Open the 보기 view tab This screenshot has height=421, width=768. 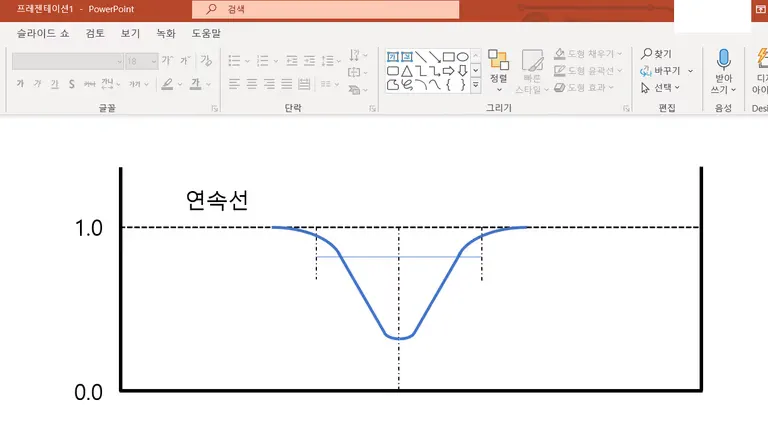pyautogui.click(x=130, y=33)
